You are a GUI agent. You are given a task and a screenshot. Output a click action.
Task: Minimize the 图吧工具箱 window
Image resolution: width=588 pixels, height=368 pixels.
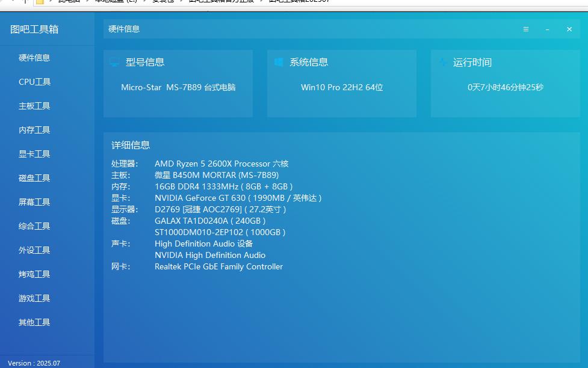pyautogui.click(x=547, y=29)
